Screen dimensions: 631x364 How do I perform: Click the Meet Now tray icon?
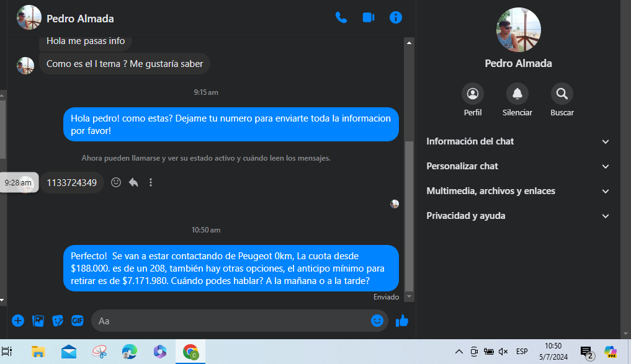tap(474, 352)
